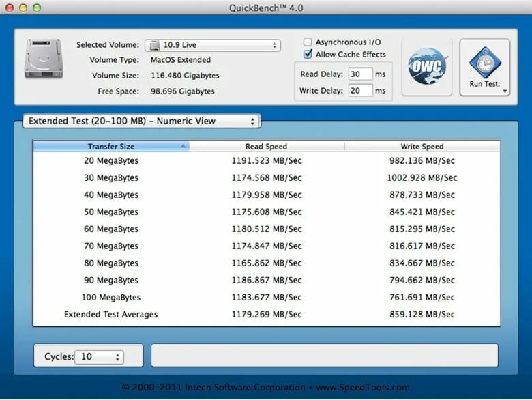This screenshot has width=532, height=400.
Task: Click the Read Delay input field
Action: 360,74
